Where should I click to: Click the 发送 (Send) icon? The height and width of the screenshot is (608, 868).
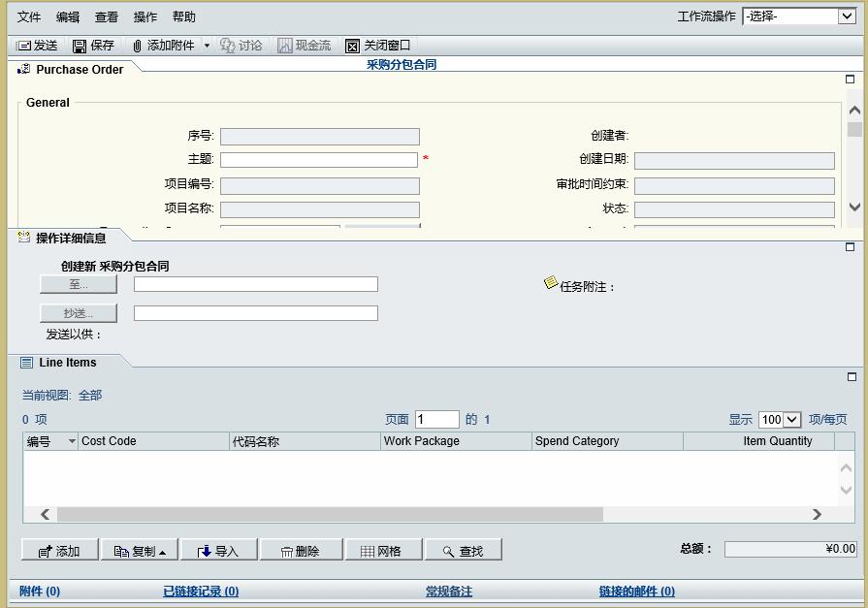pos(27,44)
